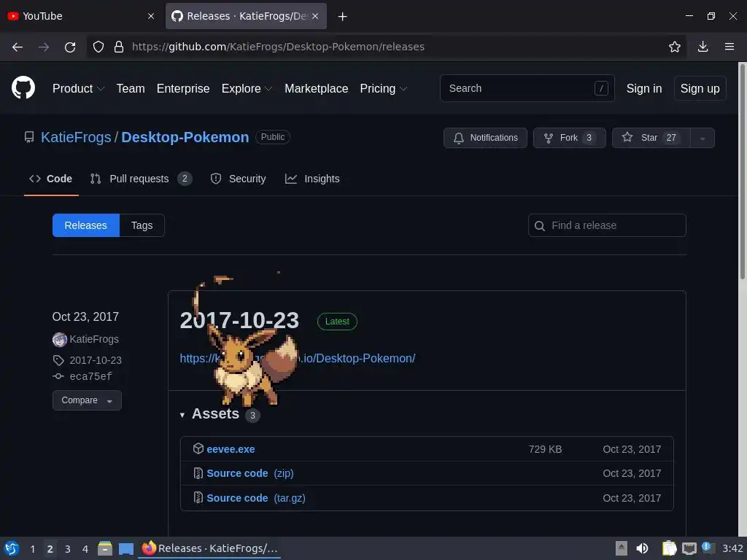Open the Marketplace menu item
Viewport: 747px width, 560px height.
[317, 88]
